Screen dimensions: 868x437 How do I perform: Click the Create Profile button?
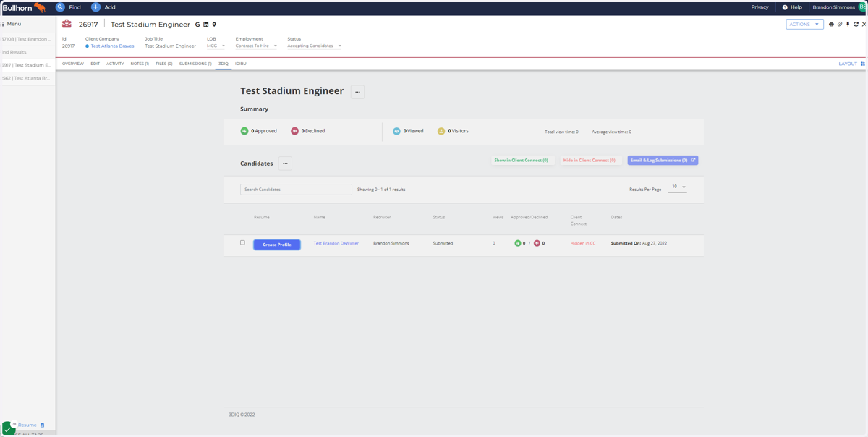coord(277,245)
